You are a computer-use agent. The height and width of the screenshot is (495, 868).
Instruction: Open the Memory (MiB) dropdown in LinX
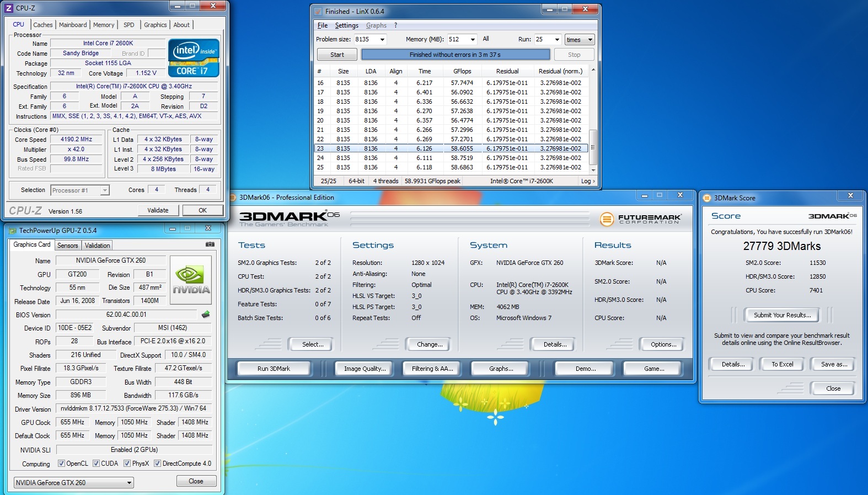tap(473, 39)
